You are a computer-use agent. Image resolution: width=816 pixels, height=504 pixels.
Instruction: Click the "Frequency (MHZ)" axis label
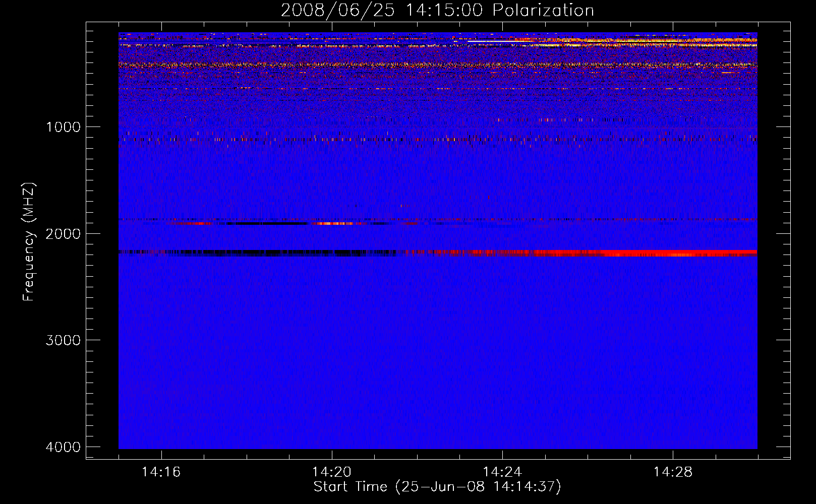tap(29, 242)
